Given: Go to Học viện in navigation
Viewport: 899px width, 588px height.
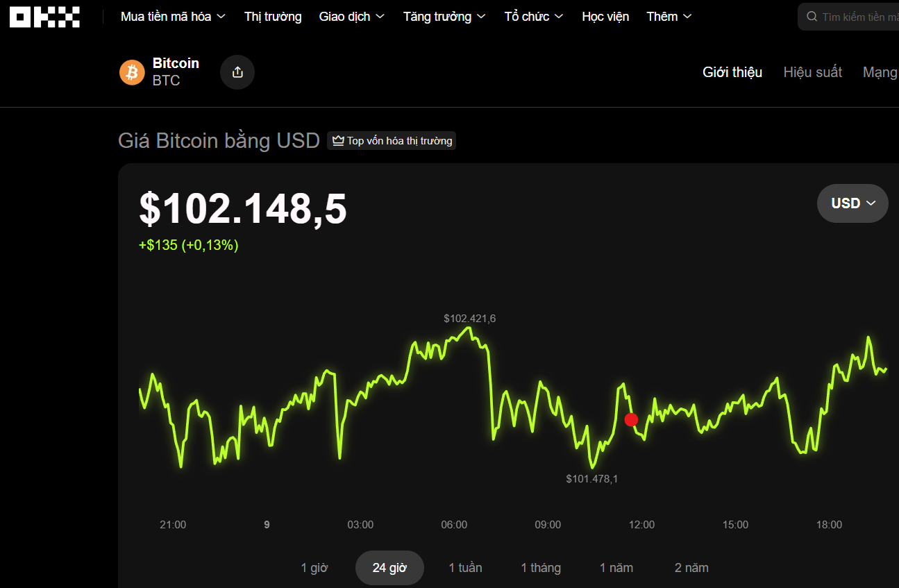Looking at the screenshot, I should point(605,17).
